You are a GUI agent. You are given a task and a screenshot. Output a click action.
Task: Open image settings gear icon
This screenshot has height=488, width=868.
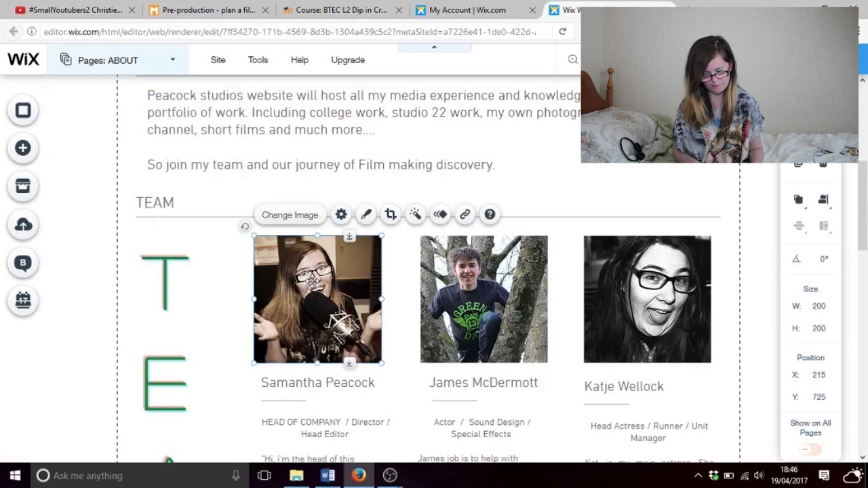[x=341, y=214]
